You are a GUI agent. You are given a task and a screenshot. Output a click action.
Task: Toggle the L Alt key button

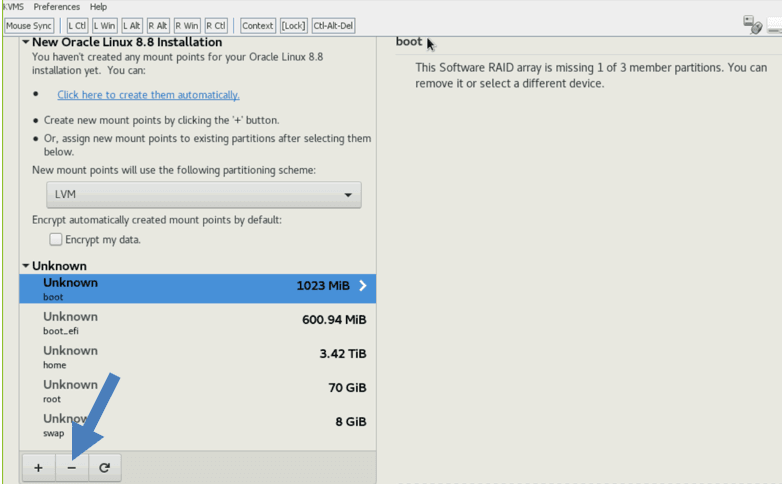(132, 26)
